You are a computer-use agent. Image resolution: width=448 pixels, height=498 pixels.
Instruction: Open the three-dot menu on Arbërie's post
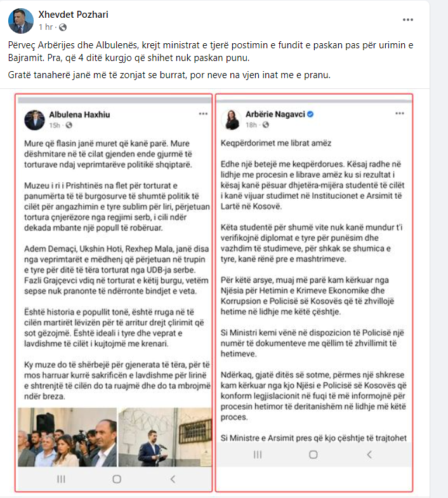point(400,113)
